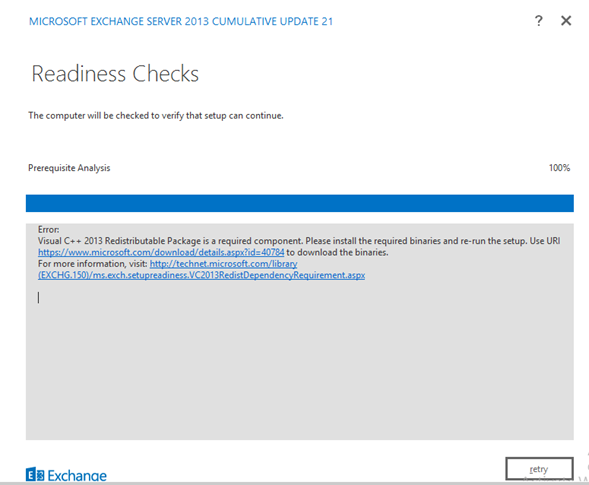The width and height of the screenshot is (589, 485).
Task: Click the Exchange logo square icon
Action: [35, 474]
